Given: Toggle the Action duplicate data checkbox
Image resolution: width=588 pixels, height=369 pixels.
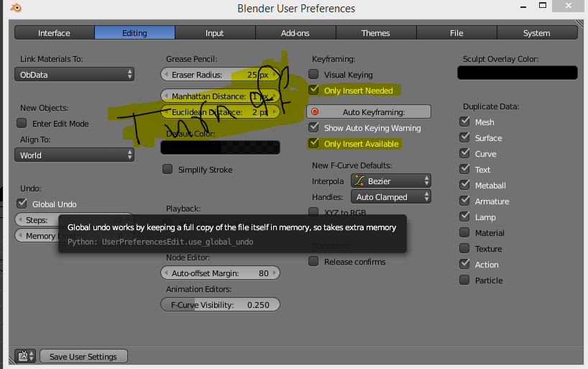Looking at the screenshot, I should coord(464,264).
